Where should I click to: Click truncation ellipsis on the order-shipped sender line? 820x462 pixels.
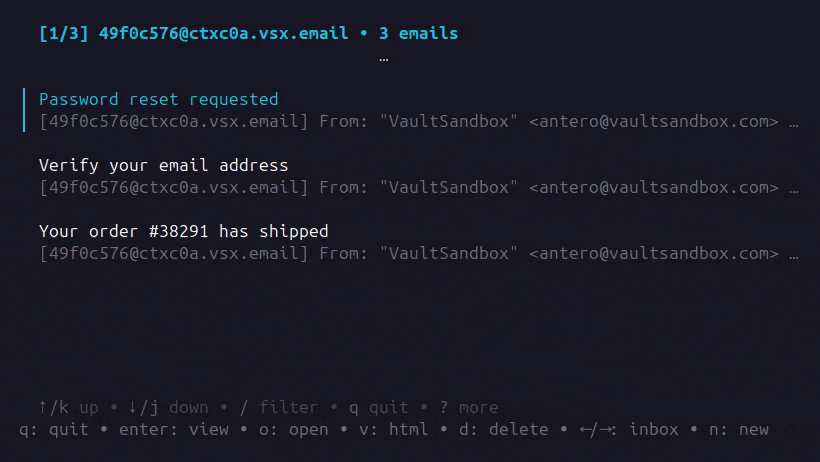point(793,253)
